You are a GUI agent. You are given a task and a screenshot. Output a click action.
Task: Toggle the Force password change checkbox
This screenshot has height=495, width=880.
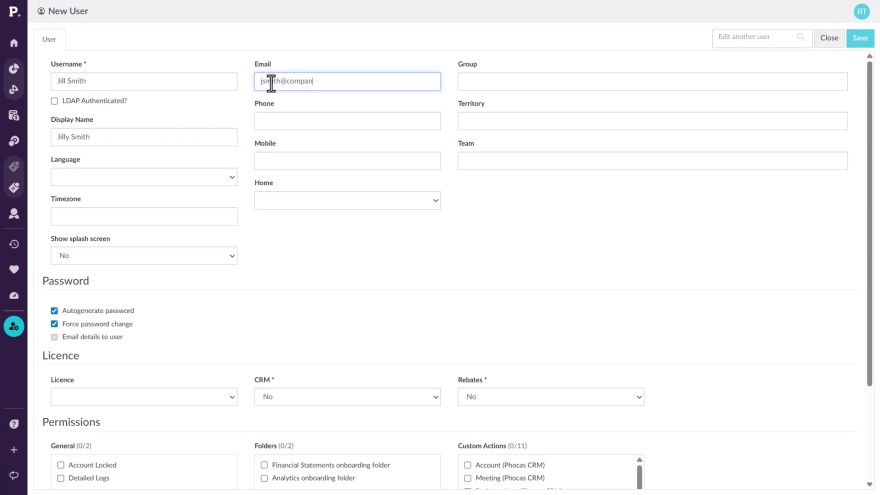click(x=54, y=324)
